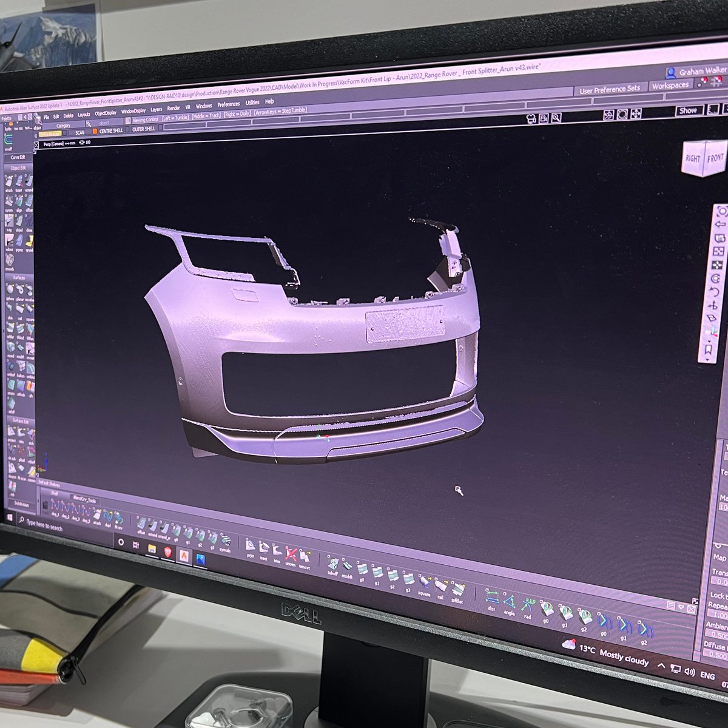Click the RIGHT face of the ViewCube
This screenshot has width=728, height=728.
pos(693,158)
